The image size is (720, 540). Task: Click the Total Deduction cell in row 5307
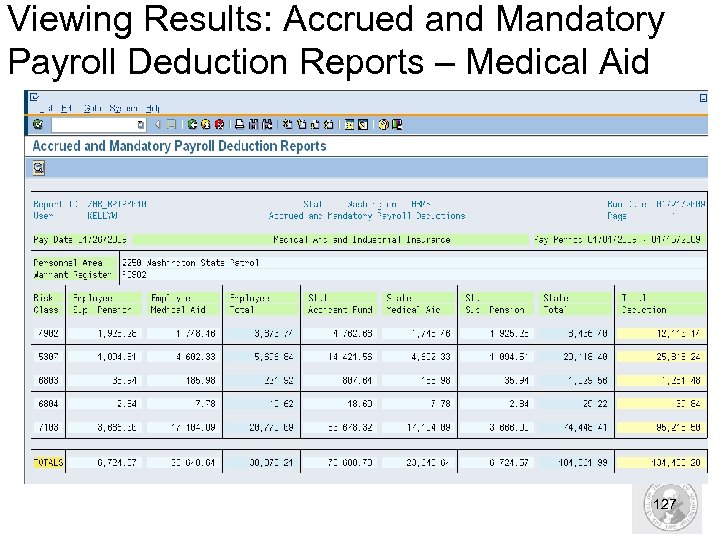(x=659, y=356)
